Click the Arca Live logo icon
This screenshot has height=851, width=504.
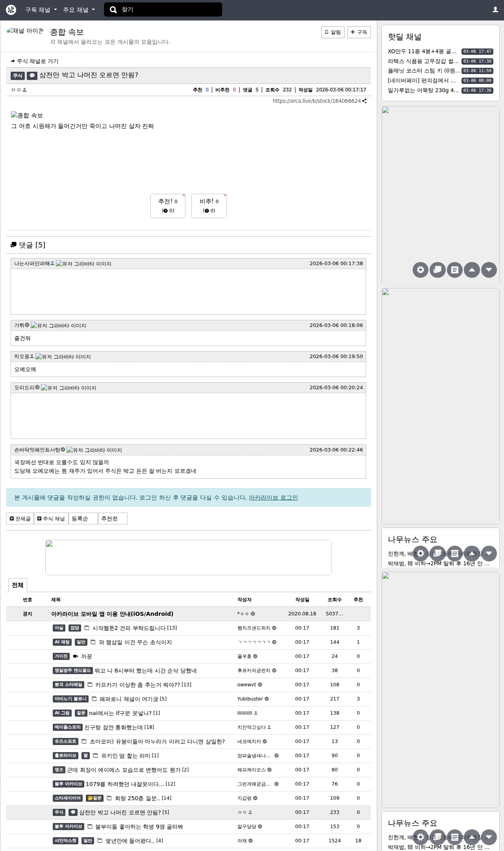click(x=11, y=10)
